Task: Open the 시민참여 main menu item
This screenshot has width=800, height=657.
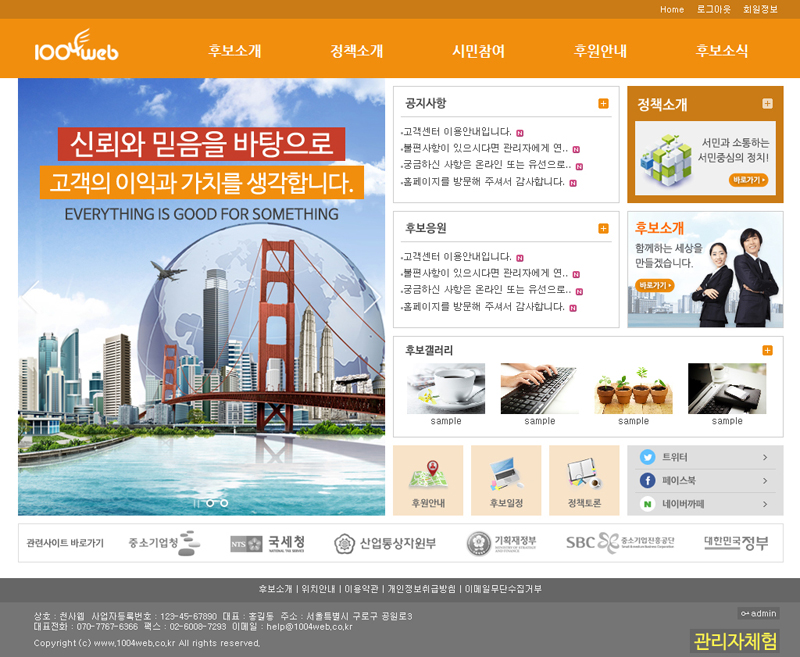Action: [x=478, y=51]
